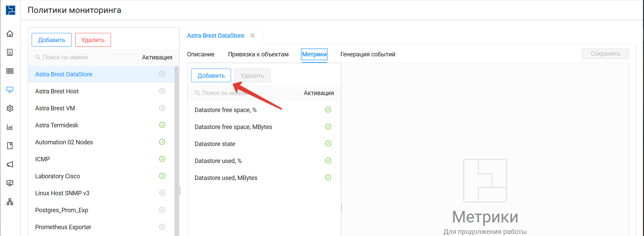
Task: Click the policy search by name field
Action: [85, 57]
